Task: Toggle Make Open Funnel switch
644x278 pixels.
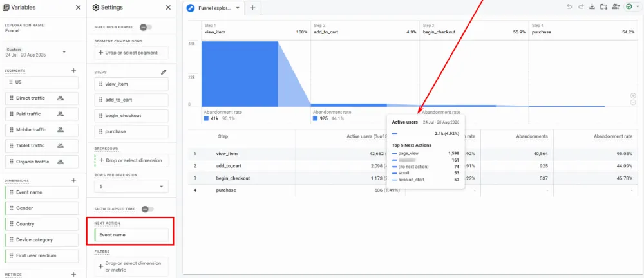Action: tap(146, 27)
